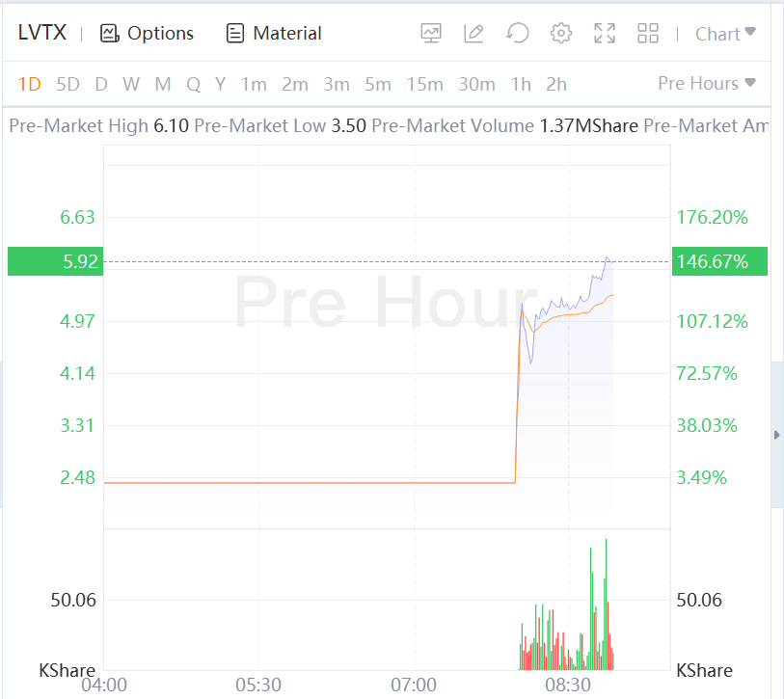The image size is (784, 699).
Task: Click the Options chart icon
Action: [110, 34]
